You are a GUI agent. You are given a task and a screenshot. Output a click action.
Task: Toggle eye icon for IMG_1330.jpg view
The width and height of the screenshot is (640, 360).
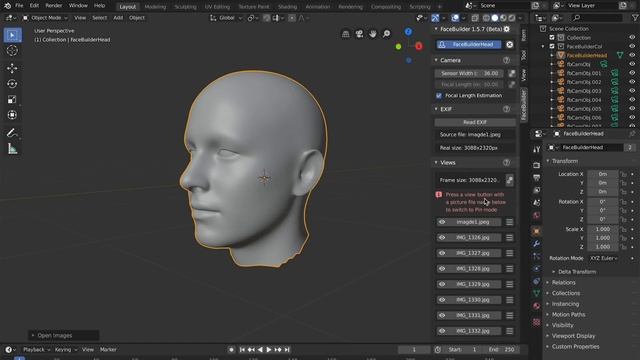442,300
